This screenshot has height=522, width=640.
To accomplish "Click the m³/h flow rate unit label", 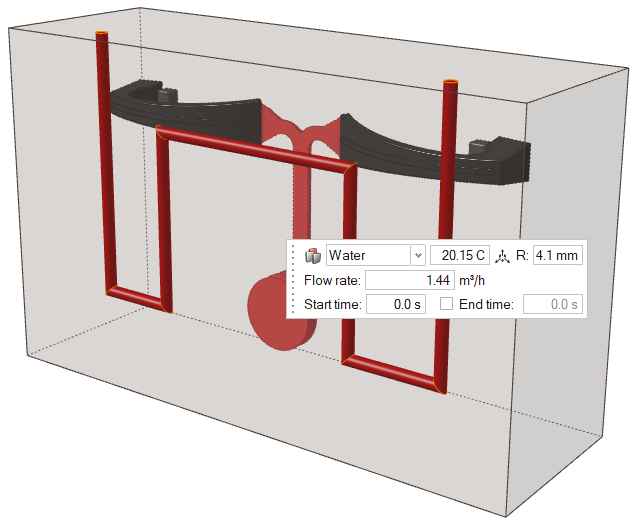I will tap(474, 280).
